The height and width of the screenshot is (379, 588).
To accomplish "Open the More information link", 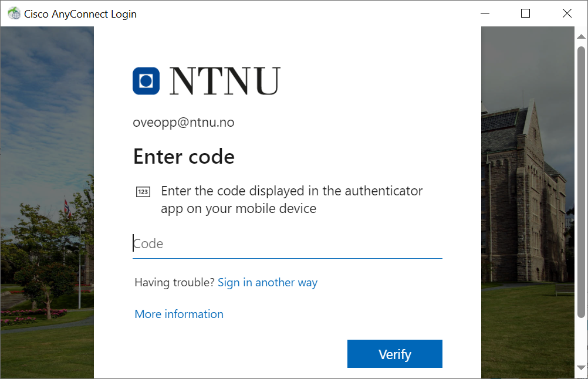I will (x=179, y=314).
